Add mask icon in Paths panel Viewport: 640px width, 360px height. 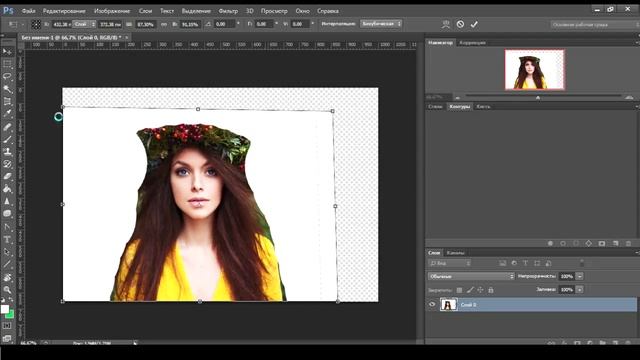tap(602, 243)
